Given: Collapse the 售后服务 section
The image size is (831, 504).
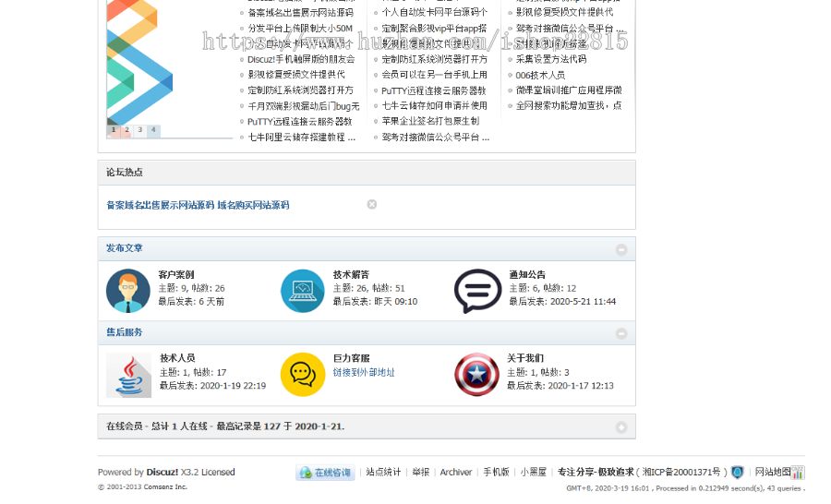Looking at the screenshot, I should 621,333.
